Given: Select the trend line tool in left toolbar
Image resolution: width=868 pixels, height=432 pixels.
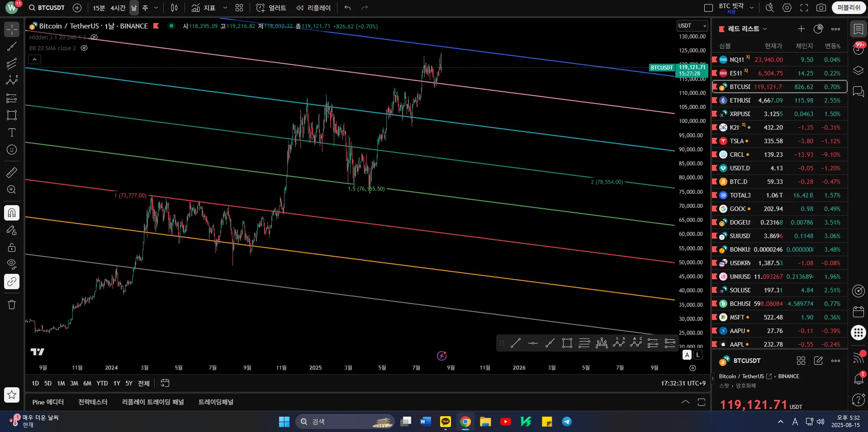Looking at the screenshot, I should 12,47.
